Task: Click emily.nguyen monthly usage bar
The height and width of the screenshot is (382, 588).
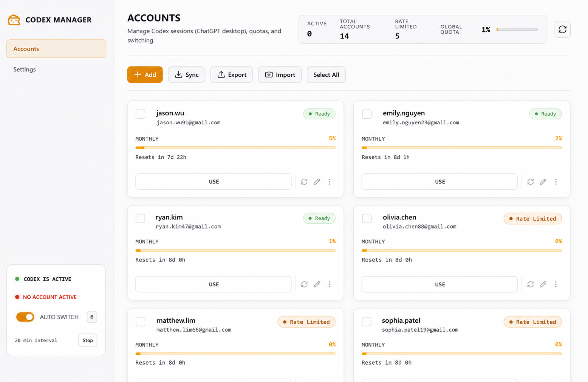Action: (x=462, y=148)
